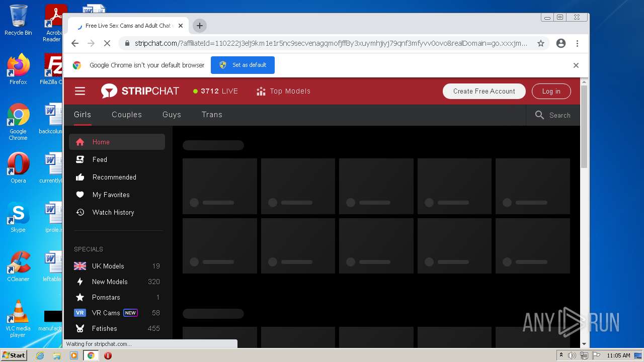Open the hamburger menu icon
This screenshot has height=362, width=644.
point(80,91)
